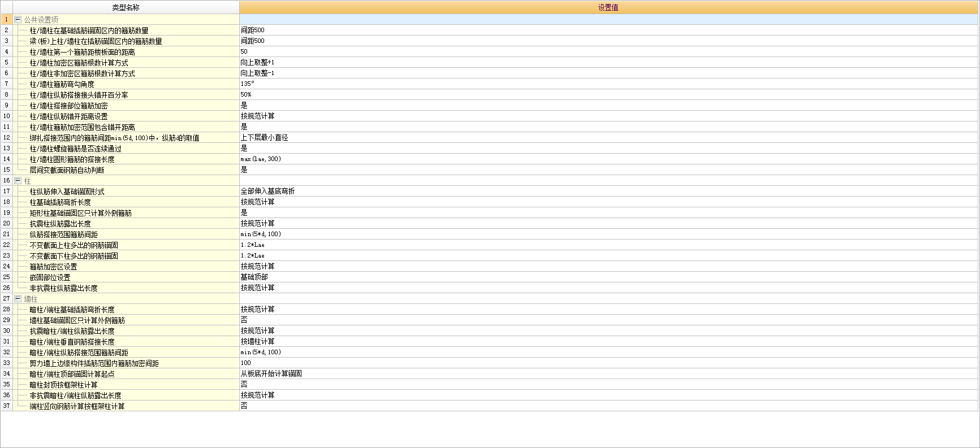Select row 暗柱/端柱顶部锚固计算起点
This screenshot has height=448, width=980.
coord(72,374)
